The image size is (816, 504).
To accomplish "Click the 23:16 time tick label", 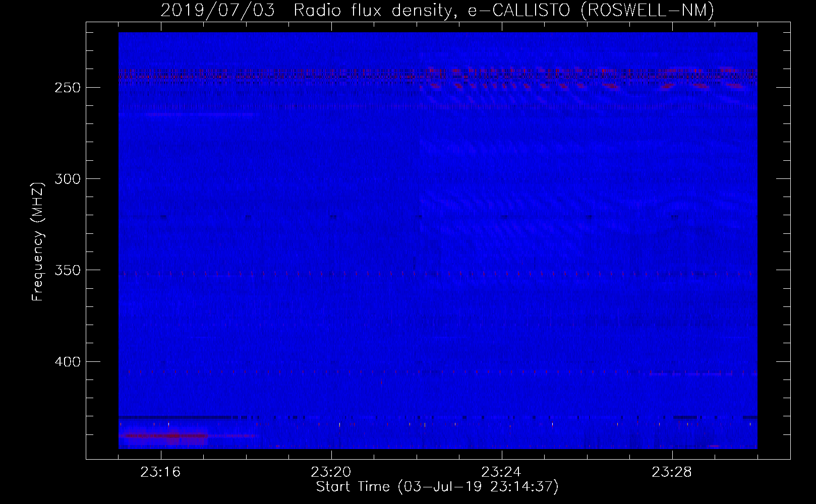I will [160, 472].
